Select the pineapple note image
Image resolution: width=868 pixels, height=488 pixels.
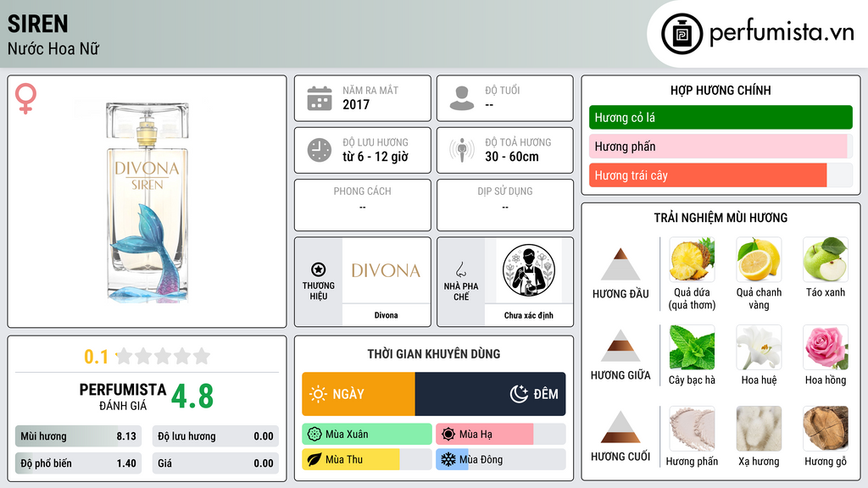[x=692, y=259]
